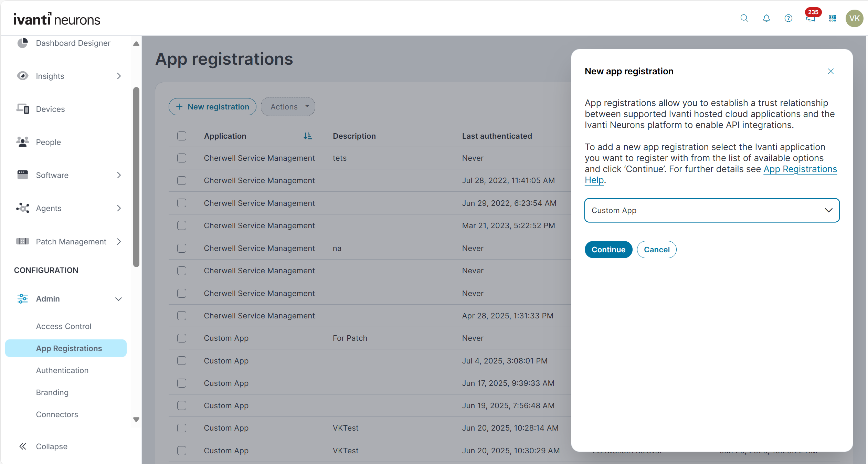Select App Registrations menu item
The width and height of the screenshot is (868, 464).
[66, 348]
